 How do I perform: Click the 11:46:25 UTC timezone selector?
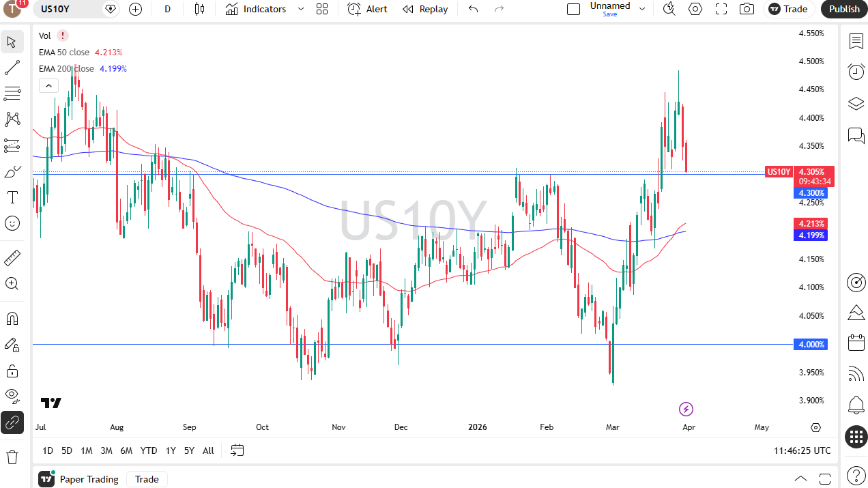coord(802,450)
